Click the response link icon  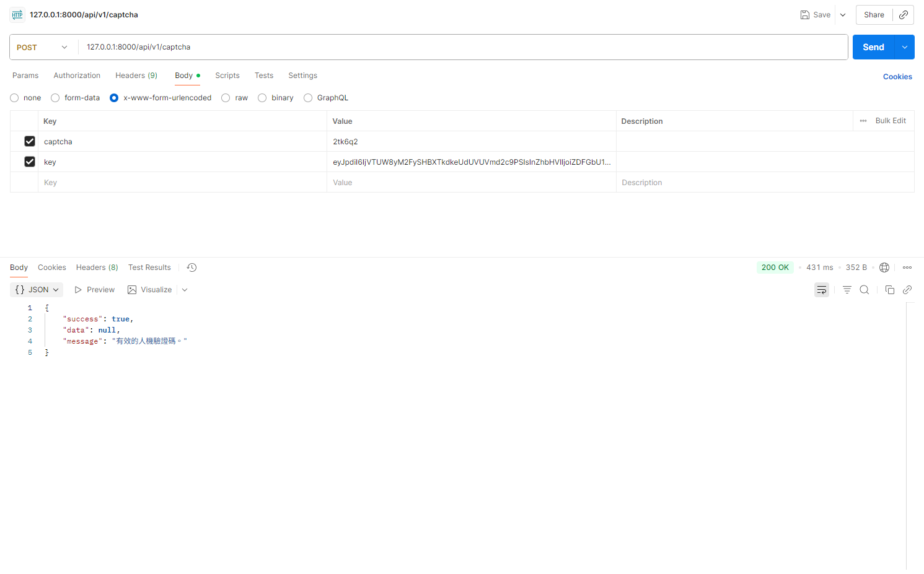click(x=907, y=290)
